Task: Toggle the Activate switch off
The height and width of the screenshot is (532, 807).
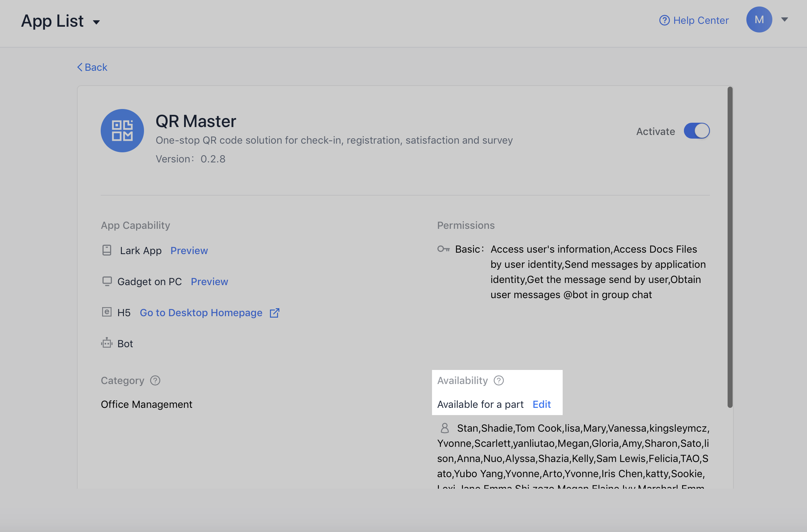Action: 697,131
